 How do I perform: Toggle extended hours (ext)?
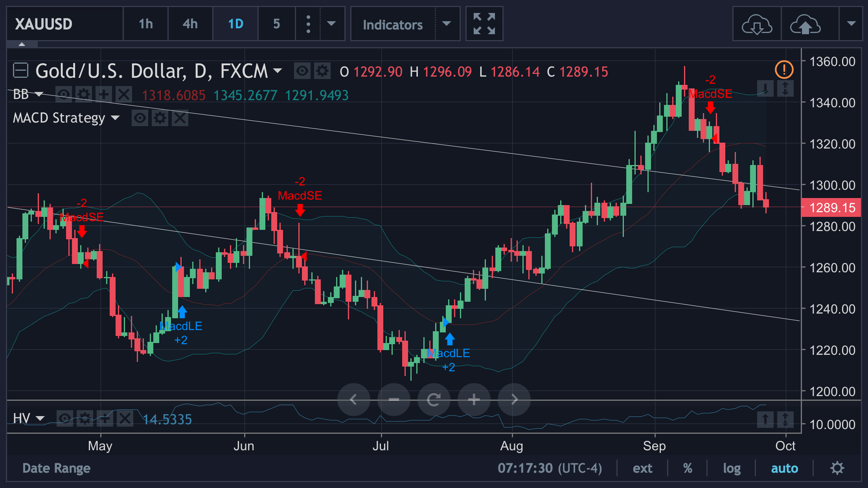click(642, 468)
